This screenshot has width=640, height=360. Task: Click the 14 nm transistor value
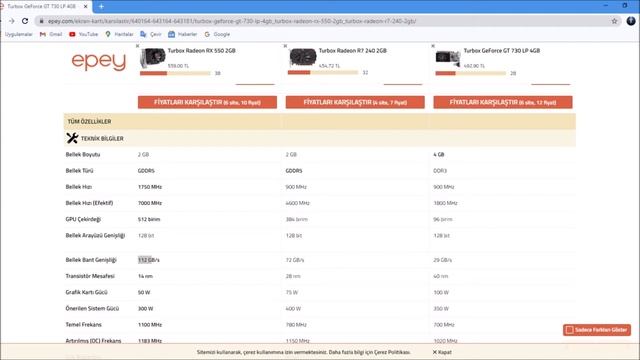(145, 276)
